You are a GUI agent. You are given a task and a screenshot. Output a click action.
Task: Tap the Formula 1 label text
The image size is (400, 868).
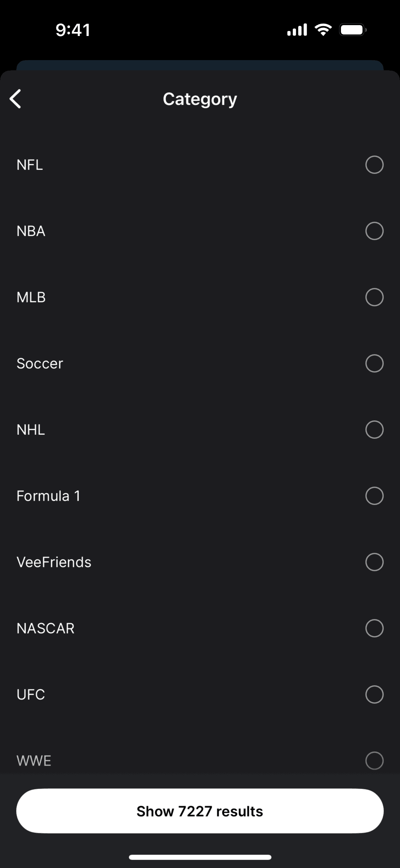click(49, 496)
